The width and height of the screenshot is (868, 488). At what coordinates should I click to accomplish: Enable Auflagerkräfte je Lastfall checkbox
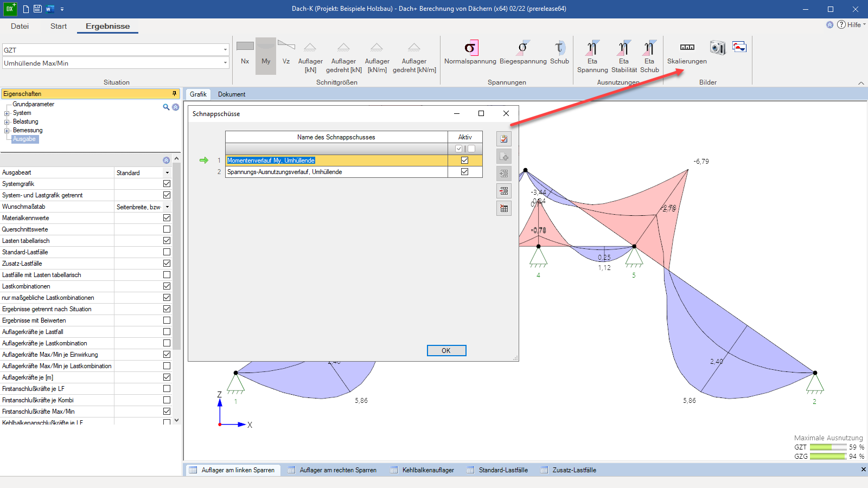[167, 332]
